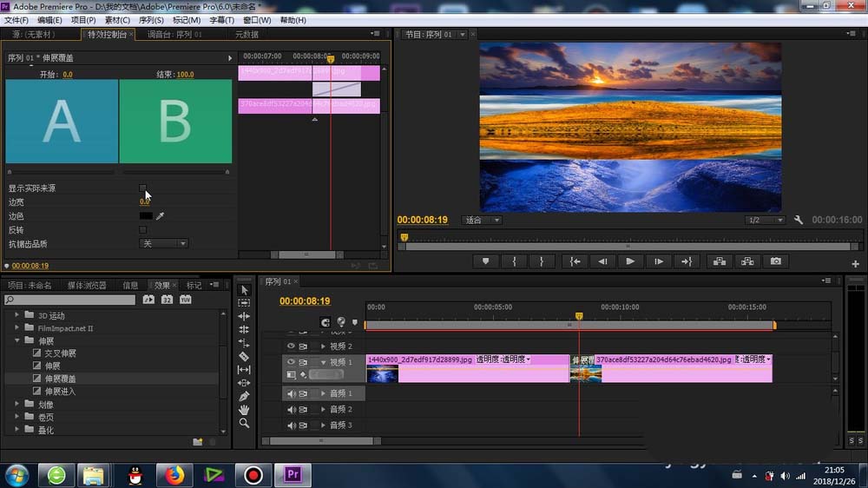Click the 边宽 value 0.0
Image resolution: width=868 pixels, height=488 pixels.
[144, 202]
